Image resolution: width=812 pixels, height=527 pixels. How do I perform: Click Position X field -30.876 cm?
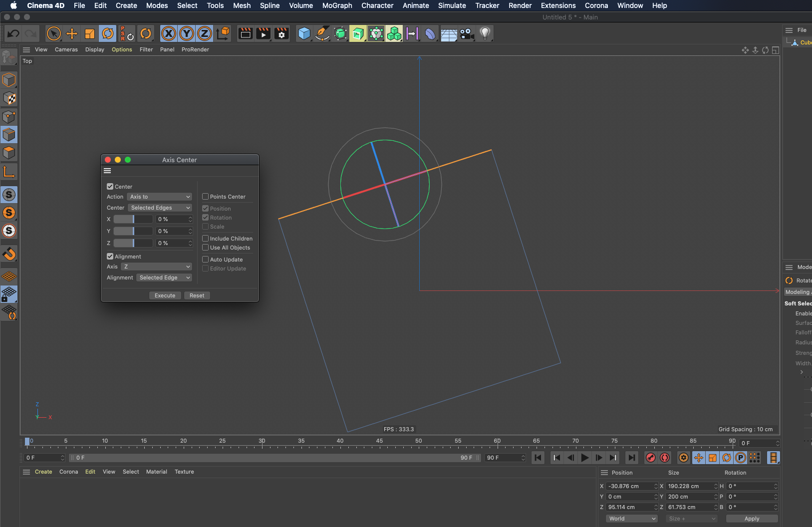[x=632, y=486]
